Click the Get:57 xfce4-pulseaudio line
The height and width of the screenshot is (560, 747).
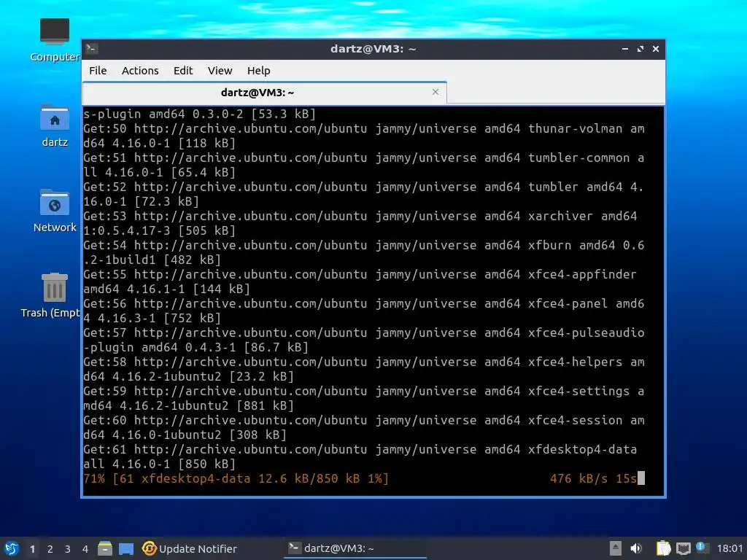[x=364, y=340]
